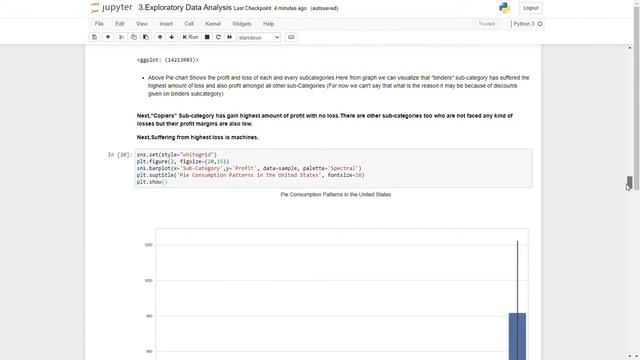Click the bullet paragraph about binders sub-category
640x360 pixels.
[x=338, y=86]
